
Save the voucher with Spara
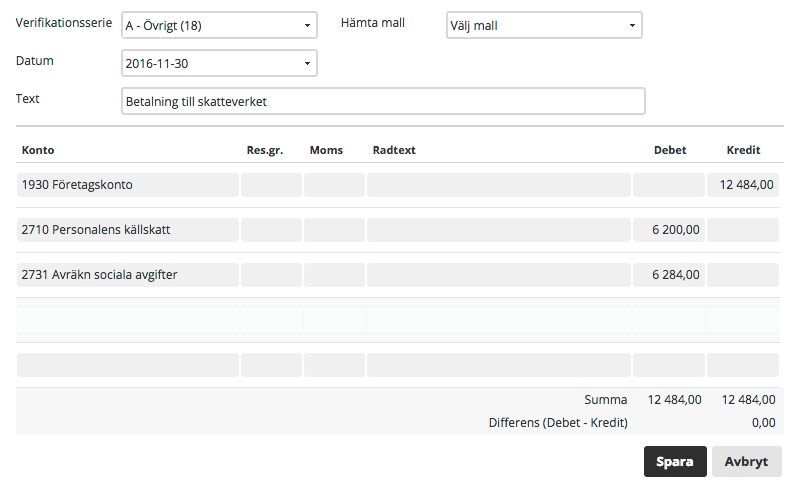[x=675, y=461]
